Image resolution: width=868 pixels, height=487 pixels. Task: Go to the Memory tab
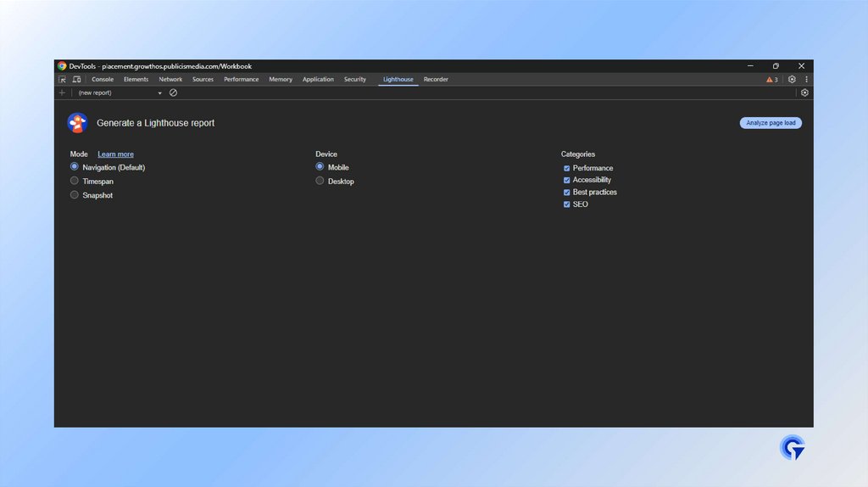pyautogui.click(x=281, y=79)
